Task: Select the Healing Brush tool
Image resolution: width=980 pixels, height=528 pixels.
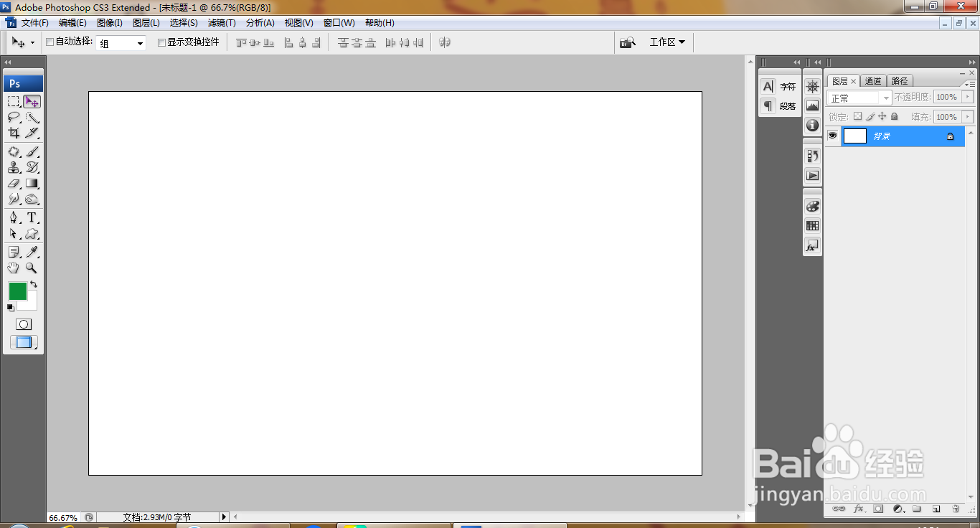Action: tap(14, 151)
